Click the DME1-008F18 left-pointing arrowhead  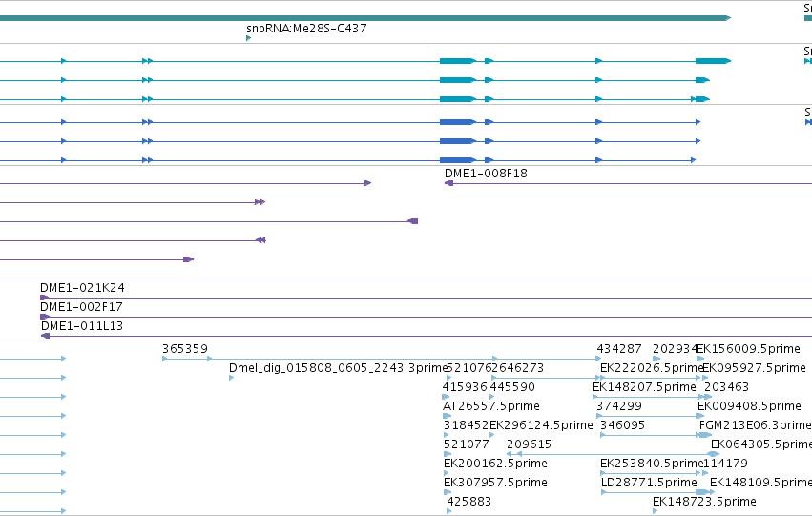(x=449, y=183)
